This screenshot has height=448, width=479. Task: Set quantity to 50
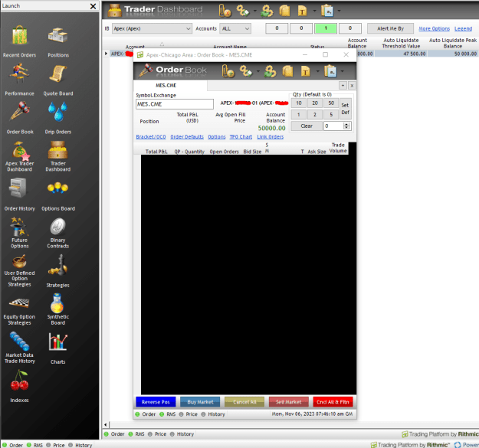pos(331,103)
